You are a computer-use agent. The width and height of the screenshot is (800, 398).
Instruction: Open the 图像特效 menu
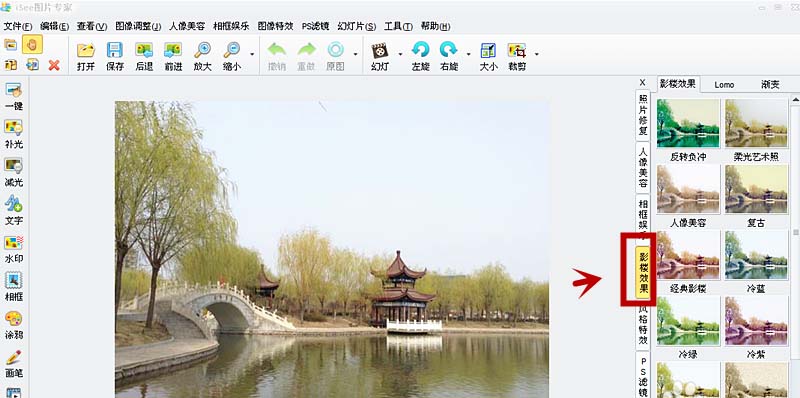tap(276, 26)
